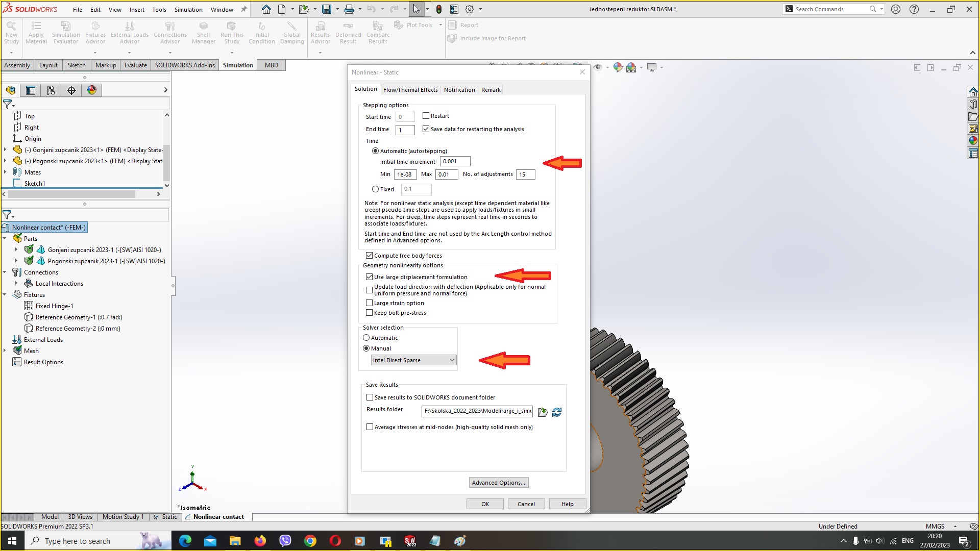
Task: Click the OK button to confirm
Action: [485, 503]
